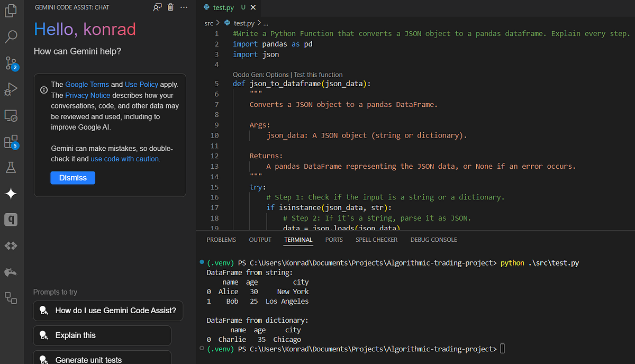The height and width of the screenshot is (364, 635).
Task: Switch to the PROBLEMS tab
Action: point(221,239)
